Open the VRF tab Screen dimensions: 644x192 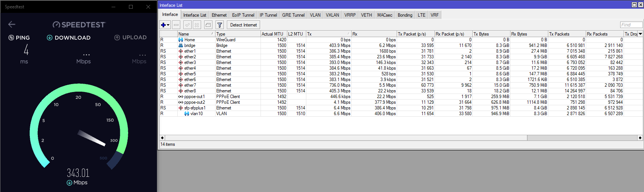coord(435,15)
